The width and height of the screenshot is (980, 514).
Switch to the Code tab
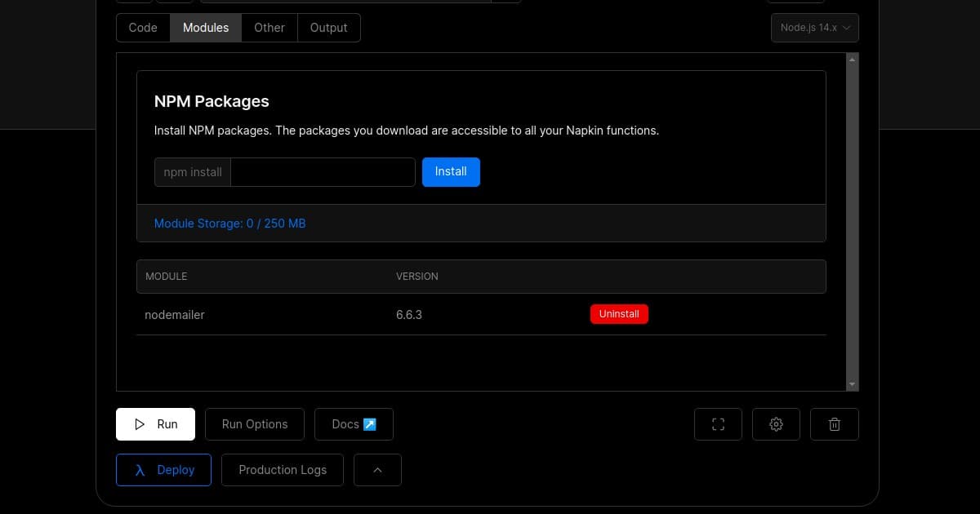click(142, 27)
